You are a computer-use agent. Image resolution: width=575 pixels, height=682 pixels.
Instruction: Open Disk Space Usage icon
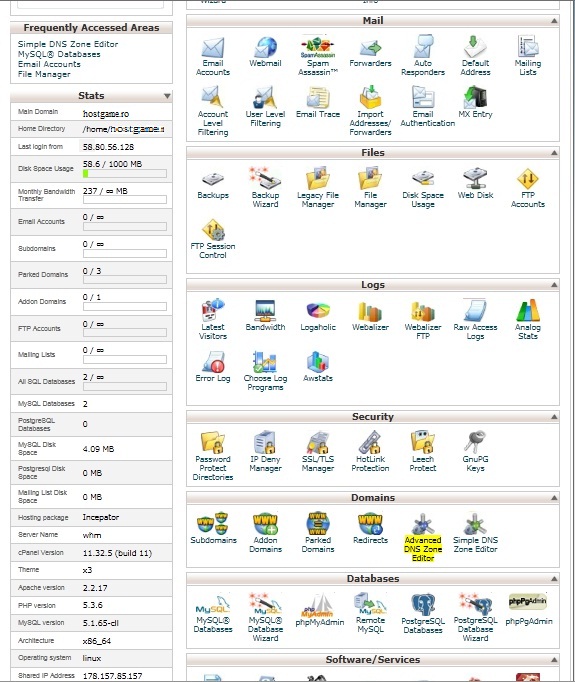tap(423, 188)
